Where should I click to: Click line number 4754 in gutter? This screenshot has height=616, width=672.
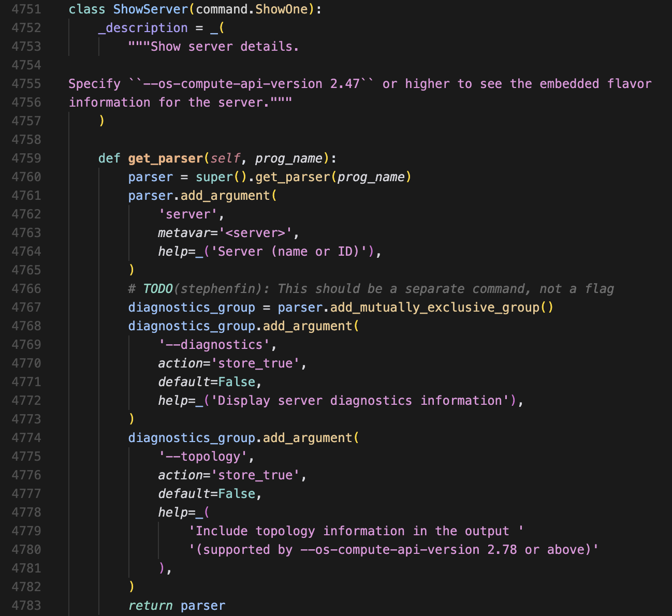pyautogui.click(x=26, y=65)
